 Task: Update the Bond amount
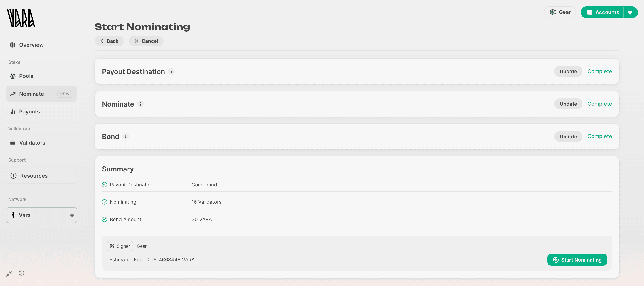(x=568, y=136)
